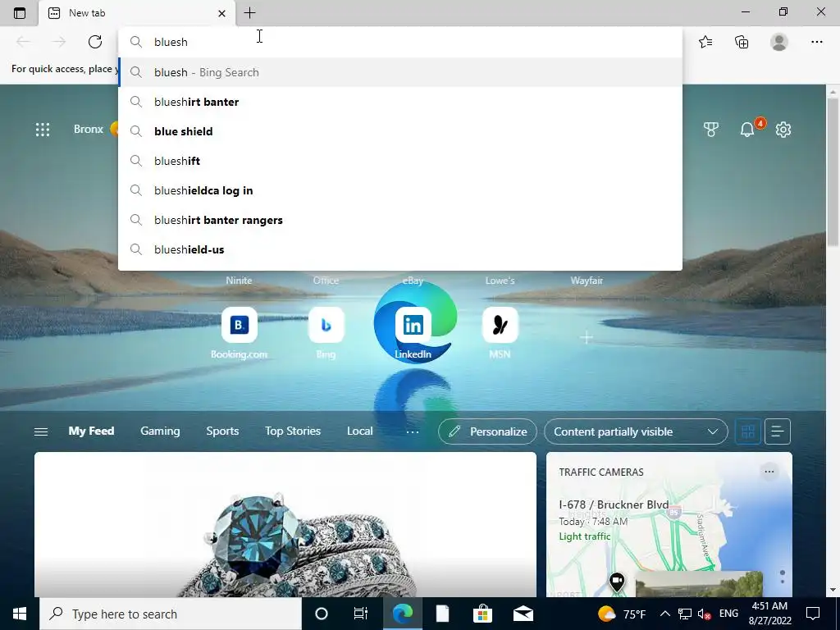This screenshot has height=630, width=840.
Task: Choose the bluesh - Bing Search suggestion
Action: point(400,72)
